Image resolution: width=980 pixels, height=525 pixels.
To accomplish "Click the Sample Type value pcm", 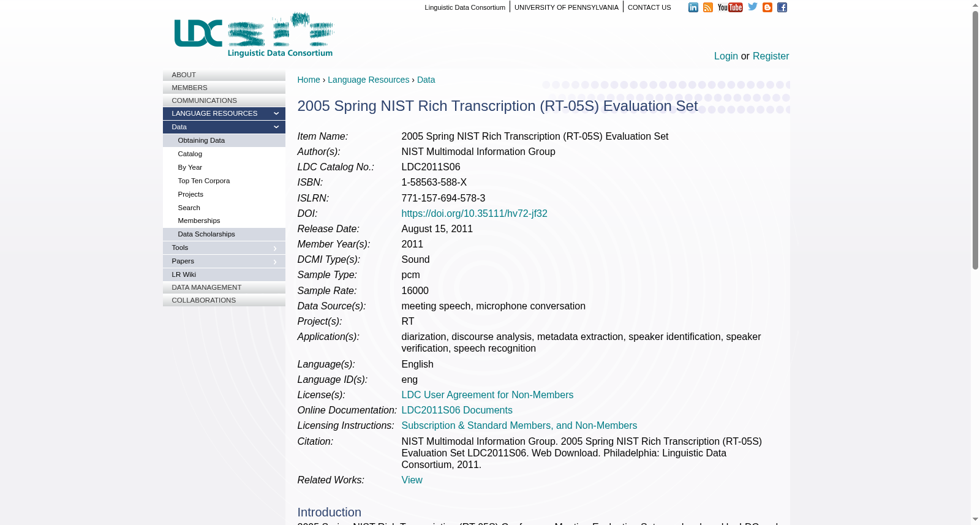I will pos(410,275).
